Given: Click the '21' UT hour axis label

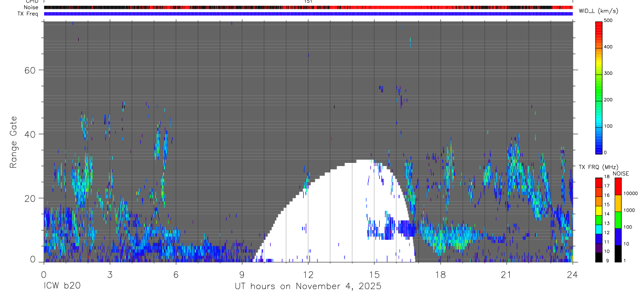Looking at the screenshot, I should [x=507, y=274].
